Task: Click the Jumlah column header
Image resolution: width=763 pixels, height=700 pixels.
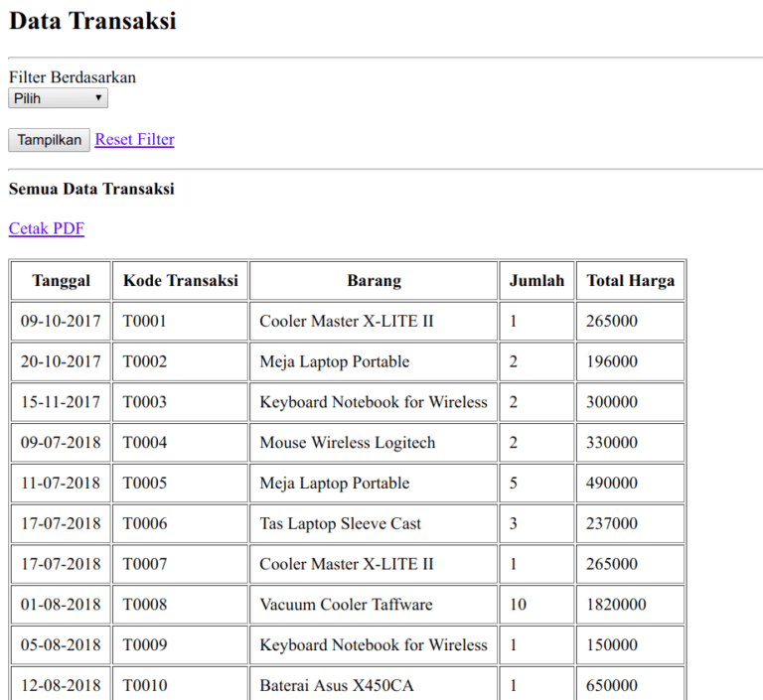Action: click(536, 281)
